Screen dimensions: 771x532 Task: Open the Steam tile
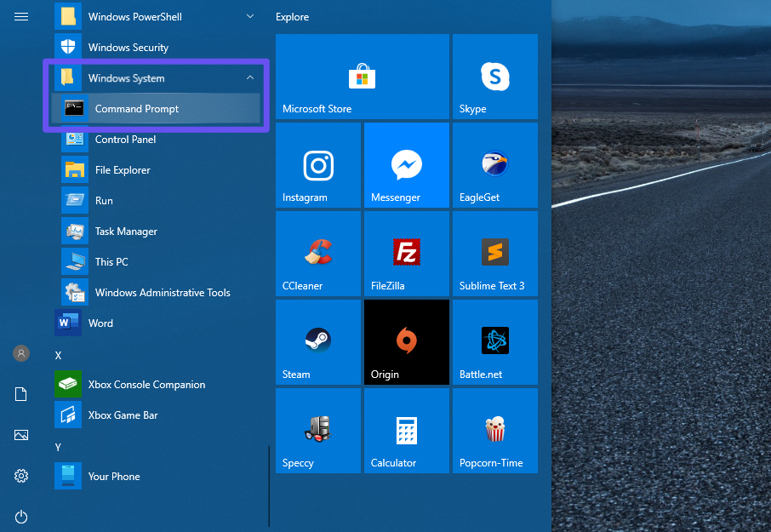pyautogui.click(x=317, y=341)
